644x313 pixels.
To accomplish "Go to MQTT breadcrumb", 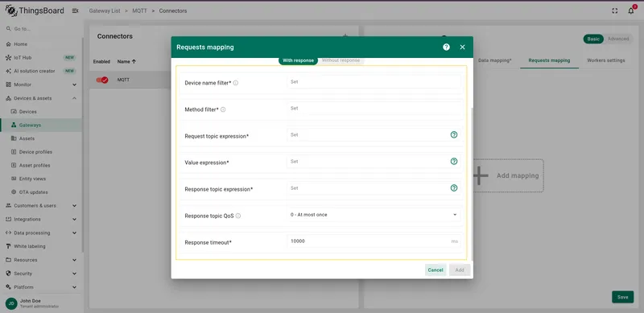I will click(139, 11).
